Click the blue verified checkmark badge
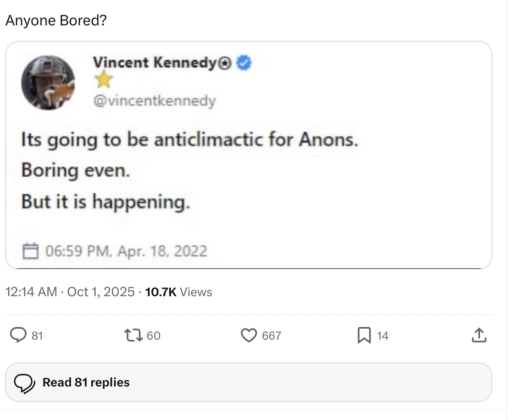The width and height of the screenshot is (516, 420). coord(244,63)
